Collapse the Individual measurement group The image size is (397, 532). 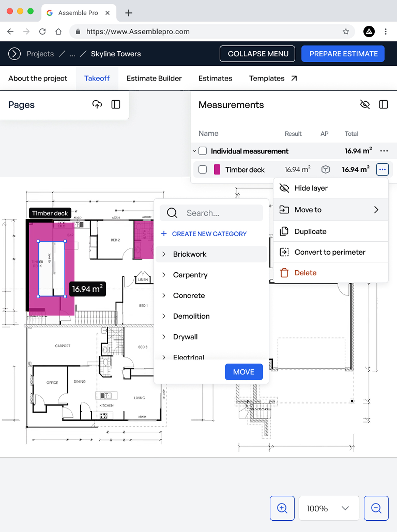[194, 151]
